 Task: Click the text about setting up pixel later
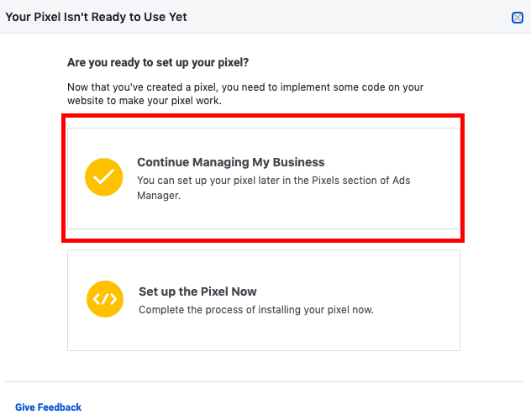coord(273,181)
